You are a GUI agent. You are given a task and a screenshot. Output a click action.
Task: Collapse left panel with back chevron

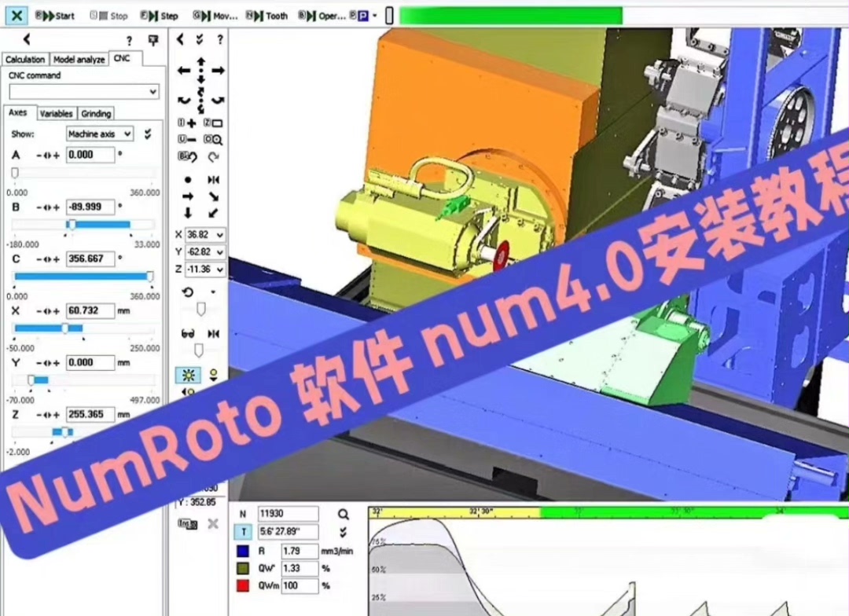click(x=27, y=39)
